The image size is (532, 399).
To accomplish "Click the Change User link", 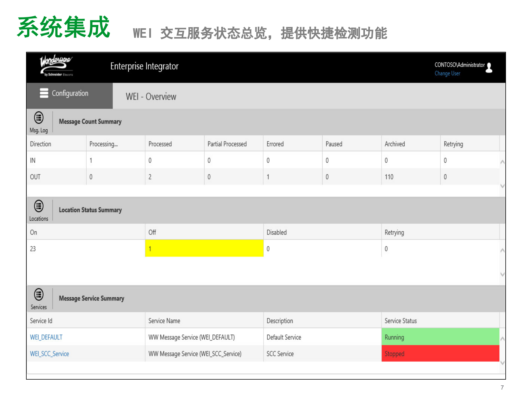I will 447,73.
